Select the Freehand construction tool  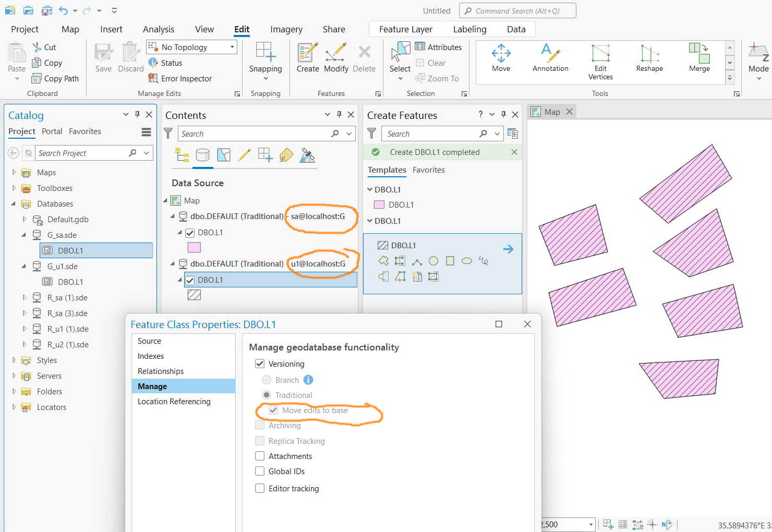pyautogui.click(x=484, y=261)
